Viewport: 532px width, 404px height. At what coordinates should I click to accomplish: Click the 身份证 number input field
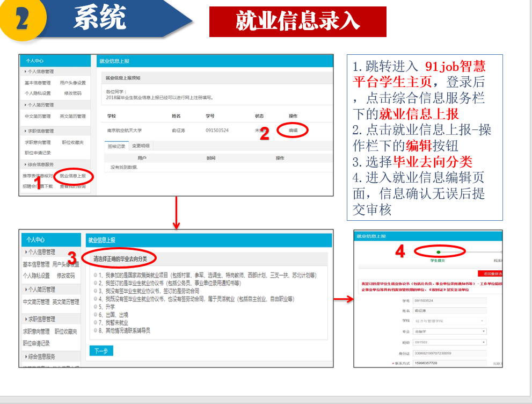tap(450, 353)
